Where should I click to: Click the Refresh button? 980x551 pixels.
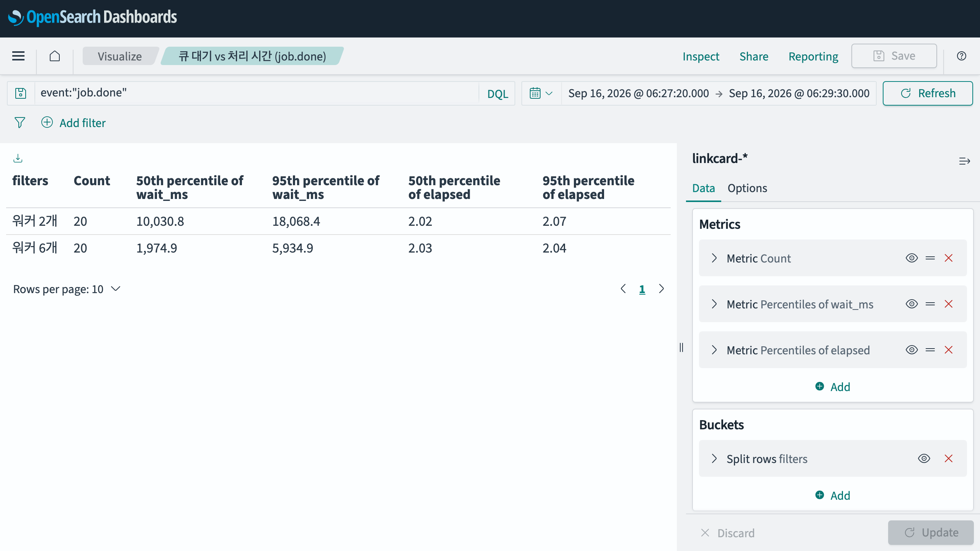coord(928,93)
